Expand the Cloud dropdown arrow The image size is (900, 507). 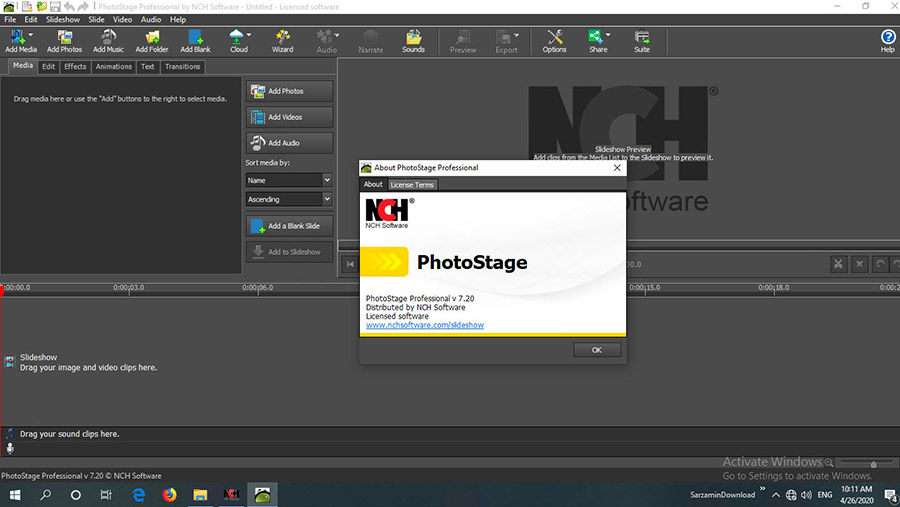pos(249,34)
